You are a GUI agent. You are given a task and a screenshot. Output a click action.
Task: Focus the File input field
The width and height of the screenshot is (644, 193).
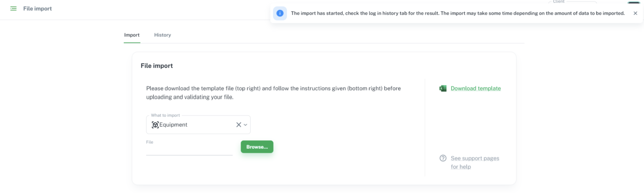(x=189, y=150)
